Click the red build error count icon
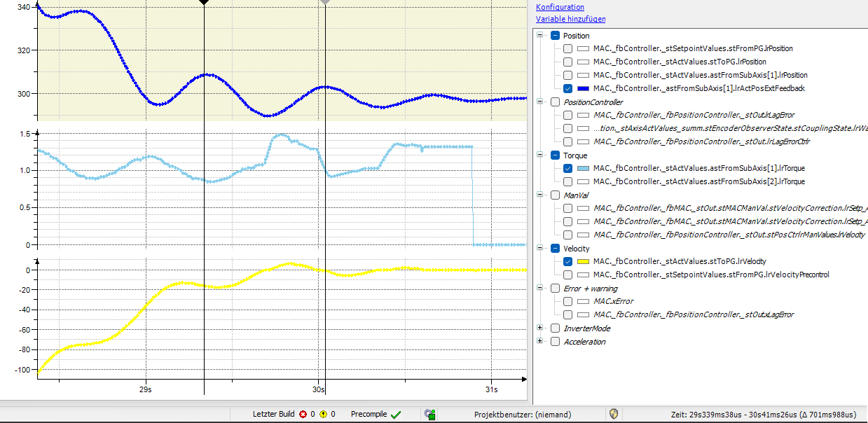The width and height of the screenshot is (868, 423). (x=303, y=415)
